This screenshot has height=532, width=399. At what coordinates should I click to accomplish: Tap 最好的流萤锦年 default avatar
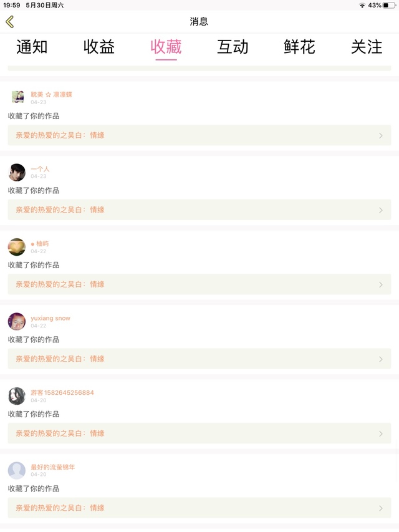tap(17, 470)
